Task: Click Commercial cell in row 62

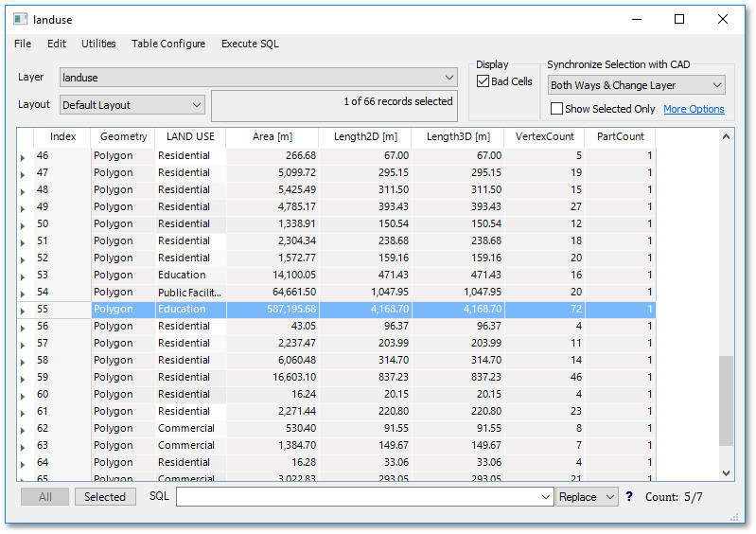Action: point(190,428)
